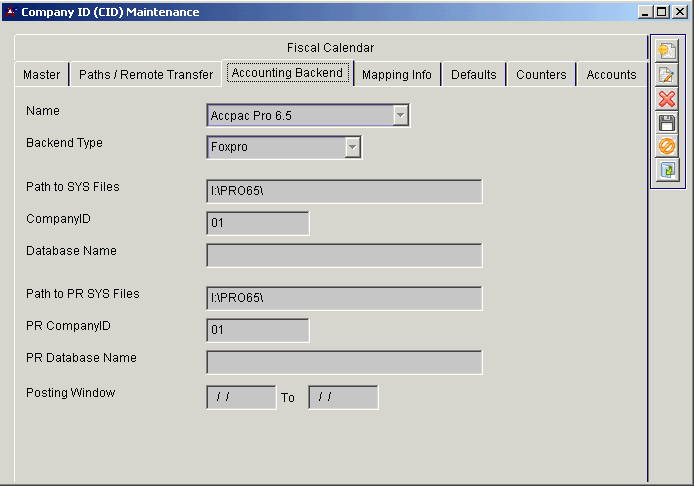This screenshot has height=486, width=694.
Task: Click the Path to SYS Files field
Action: click(344, 192)
